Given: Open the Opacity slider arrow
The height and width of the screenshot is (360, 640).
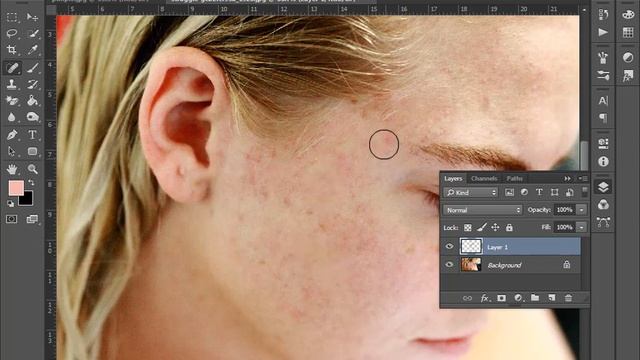Looking at the screenshot, I should 581,210.
